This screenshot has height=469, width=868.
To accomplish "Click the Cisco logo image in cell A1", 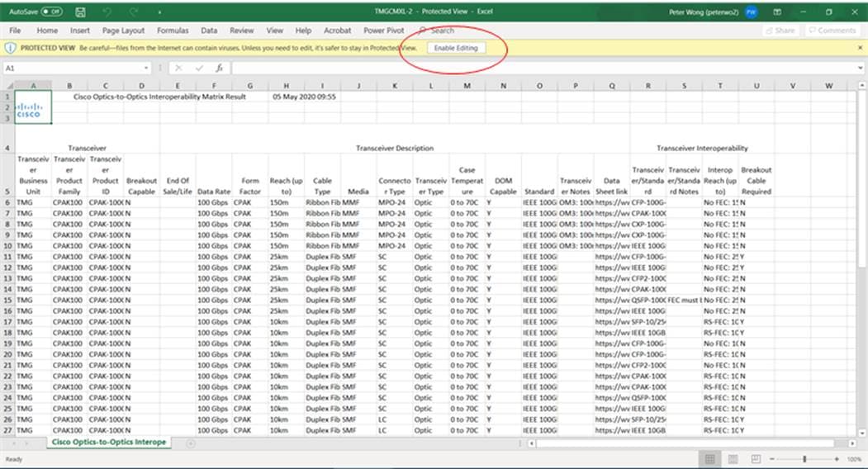I will pyautogui.click(x=29, y=110).
